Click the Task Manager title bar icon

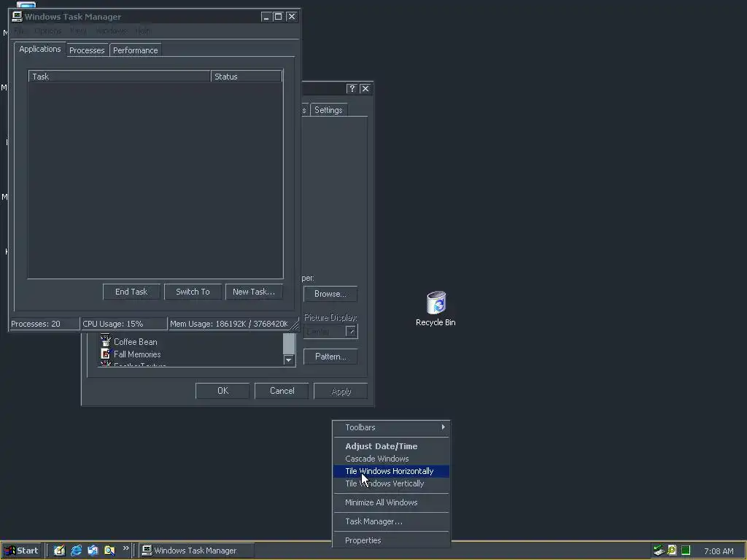(x=18, y=17)
